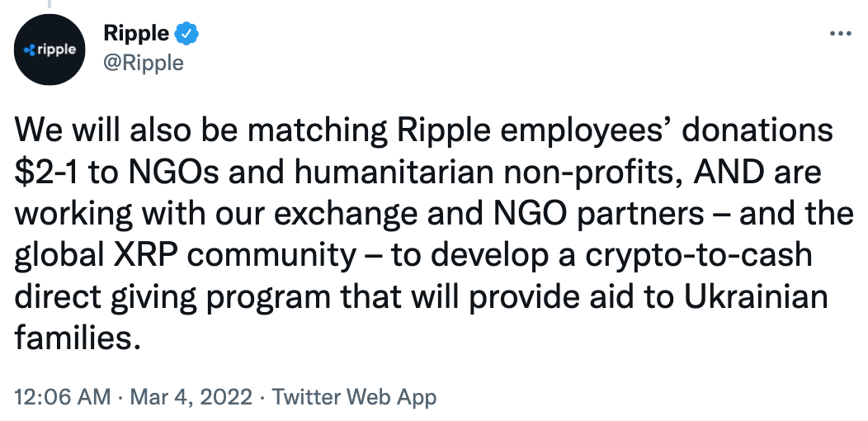868x421 pixels.
Task: Open the @Ripple handle link
Action: coord(144,62)
